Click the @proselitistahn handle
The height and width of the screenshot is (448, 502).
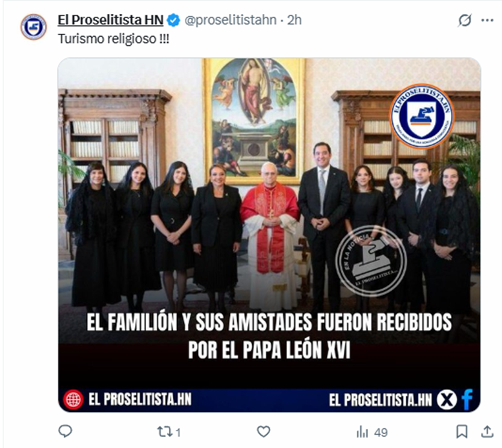tap(231, 20)
